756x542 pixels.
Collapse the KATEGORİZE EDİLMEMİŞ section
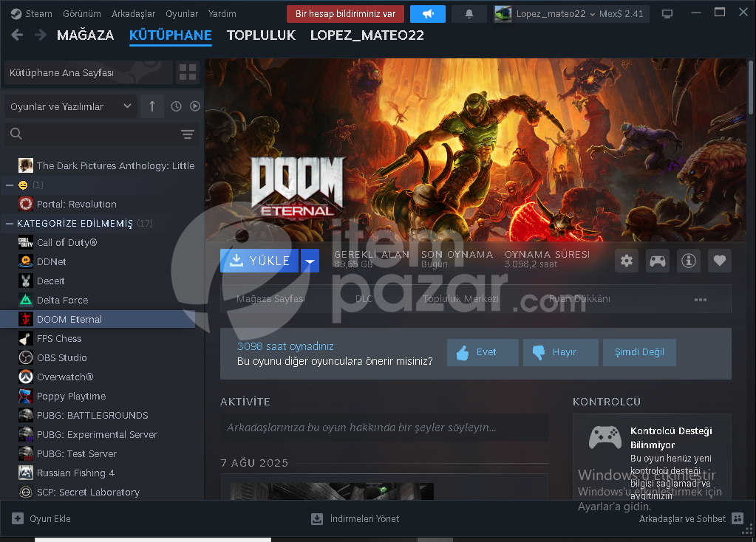[9, 224]
